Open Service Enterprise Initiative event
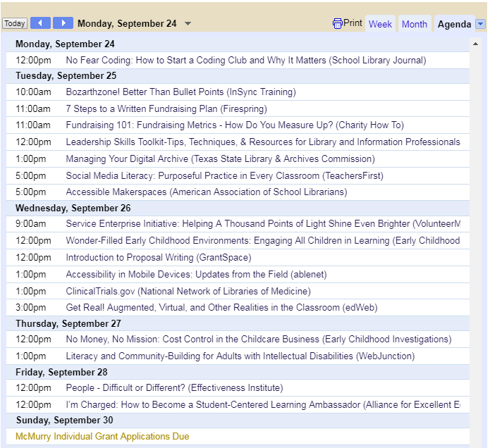Screen dimensions: 490x448 (263, 224)
